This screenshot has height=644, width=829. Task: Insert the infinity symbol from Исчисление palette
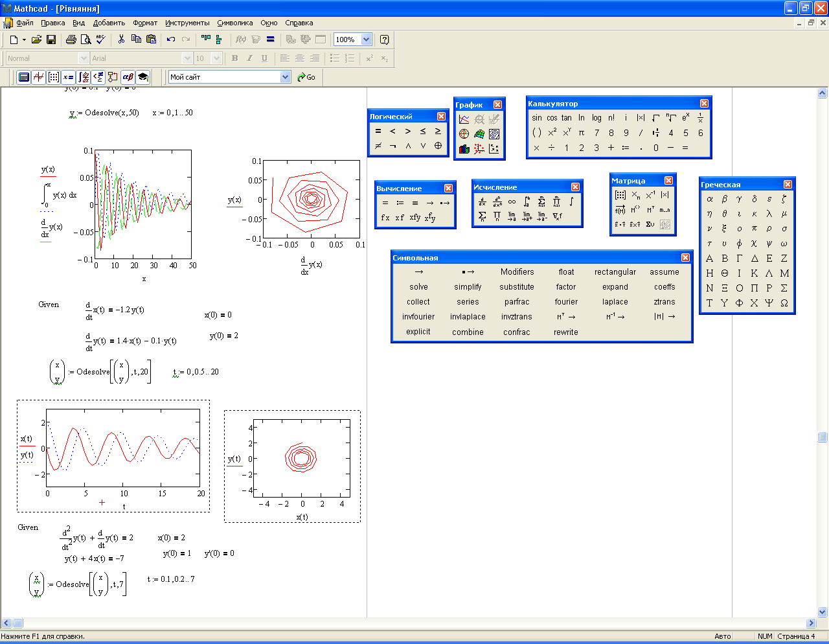[512, 201]
